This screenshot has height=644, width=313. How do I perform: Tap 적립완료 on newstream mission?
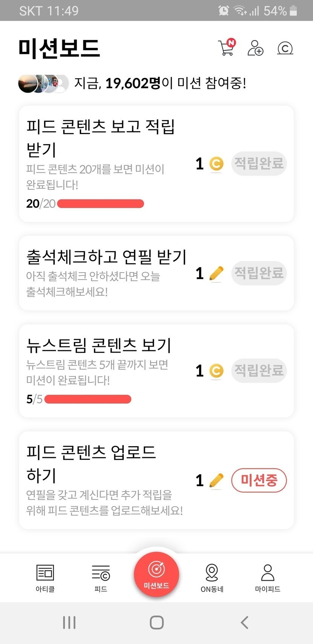point(259,371)
